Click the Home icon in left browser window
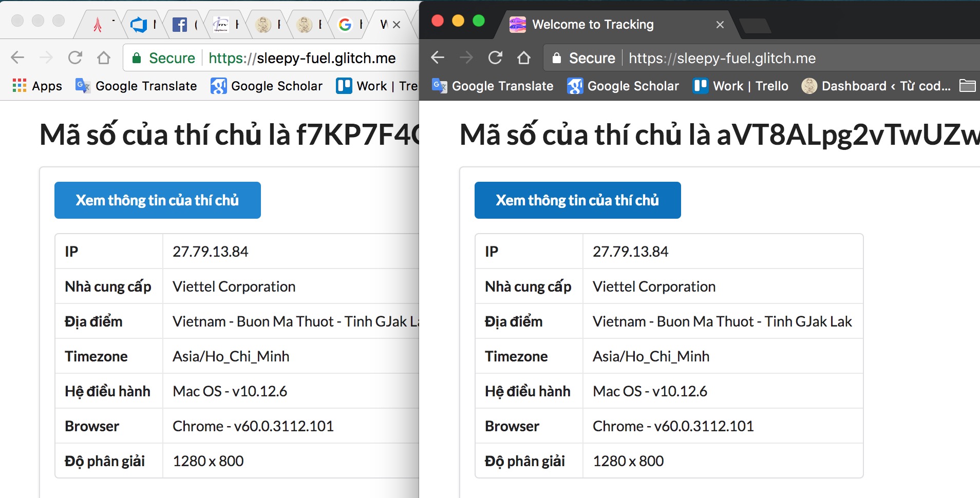Image resolution: width=980 pixels, height=498 pixels. tap(104, 58)
